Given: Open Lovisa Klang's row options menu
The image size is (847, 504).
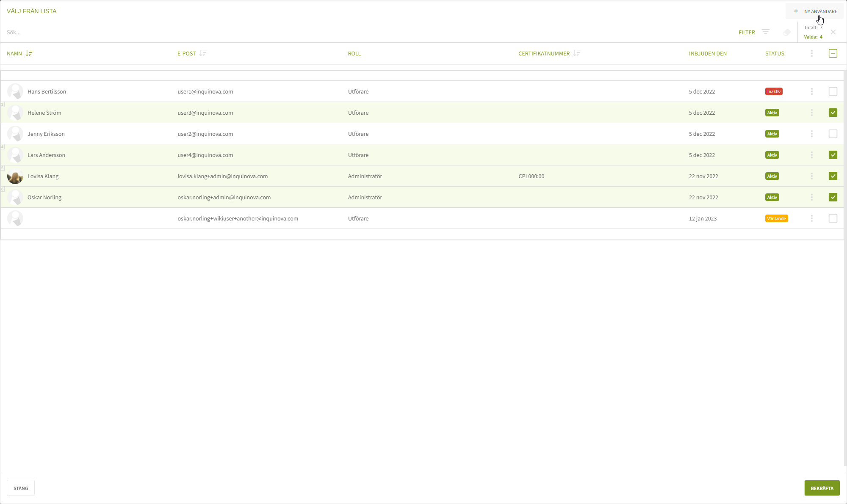Looking at the screenshot, I should [x=811, y=176].
